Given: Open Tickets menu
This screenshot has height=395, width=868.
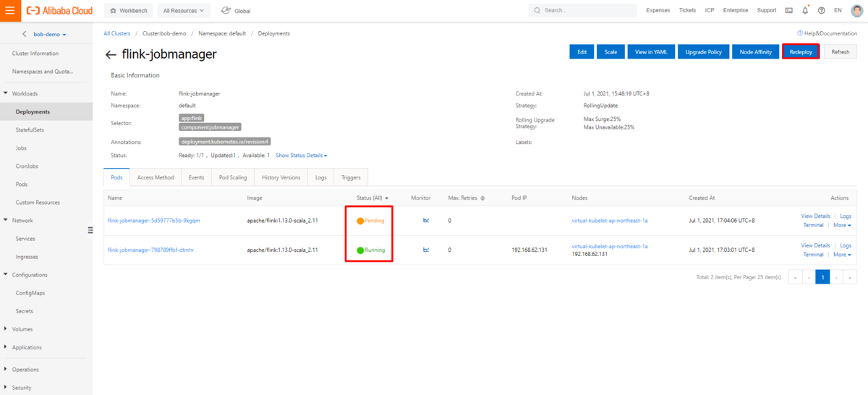Looking at the screenshot, I should 688,11.
